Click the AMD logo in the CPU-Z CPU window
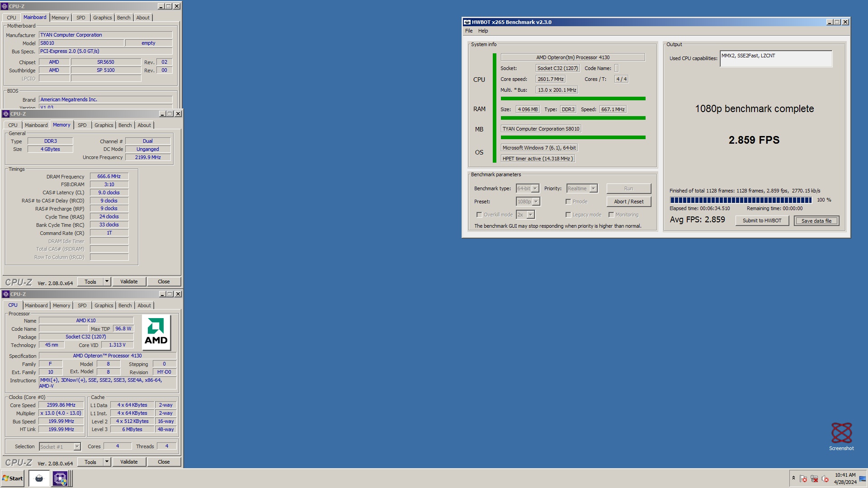Viewport: 868px width, 488px height. [x=156, y=333]
